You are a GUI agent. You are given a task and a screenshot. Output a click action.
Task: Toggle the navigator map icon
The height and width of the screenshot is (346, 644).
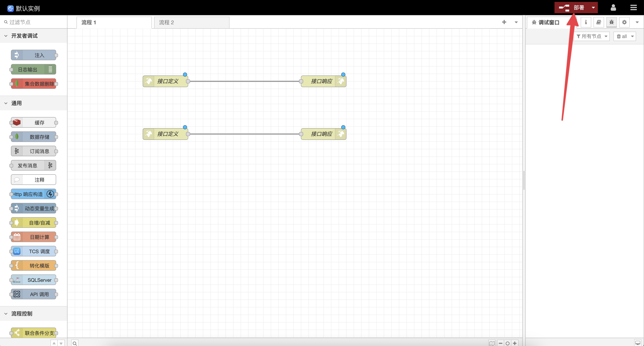point(492,343)
